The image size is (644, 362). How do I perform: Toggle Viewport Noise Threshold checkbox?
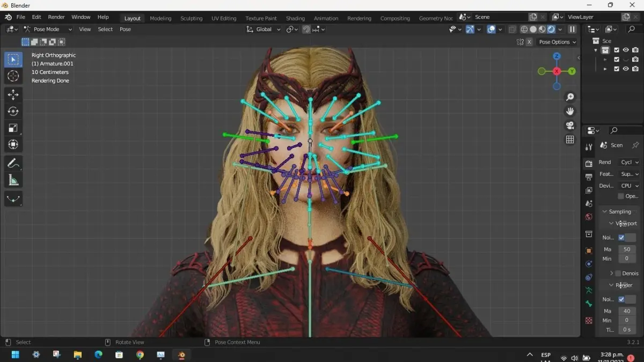click(621, 238)
